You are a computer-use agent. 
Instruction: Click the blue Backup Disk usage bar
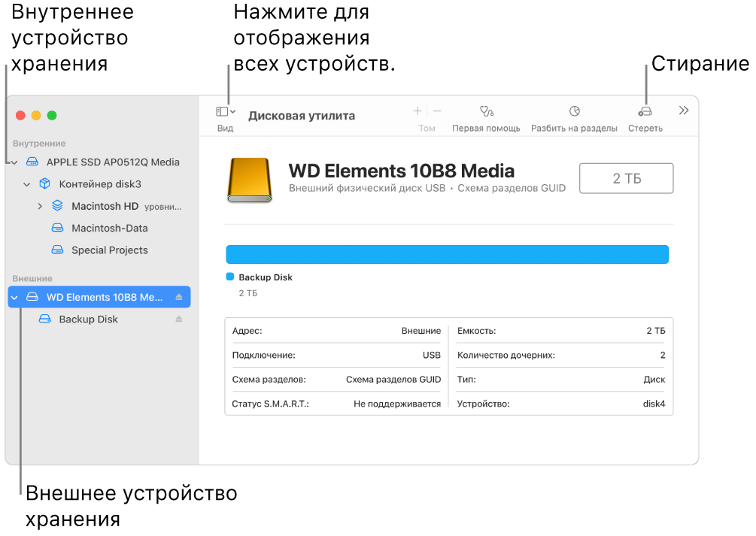pyautogui.click(x=447, y=255)
